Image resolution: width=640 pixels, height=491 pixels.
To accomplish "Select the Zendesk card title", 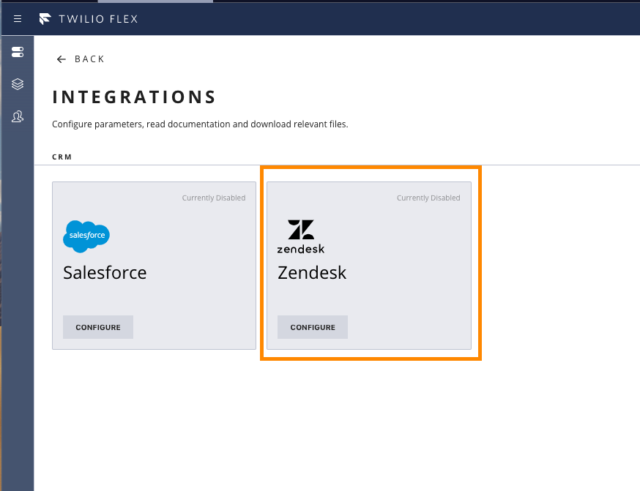I will [312, 273].
